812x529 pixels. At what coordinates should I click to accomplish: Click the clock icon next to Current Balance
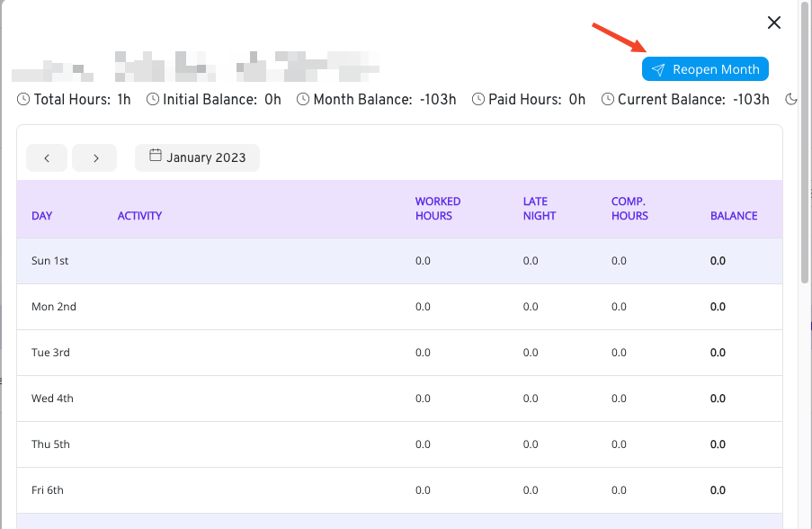tap(608, 99)
